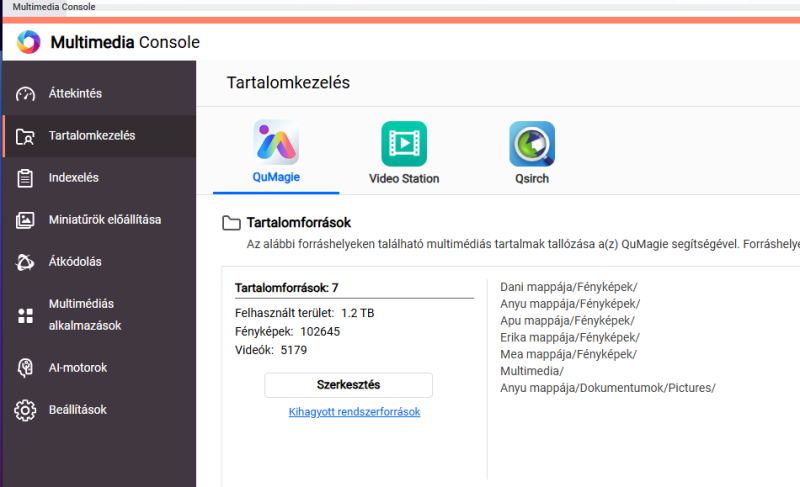Click the Multimédiás alkalmazások grid icon
Screen dimensions: 800x487
(x=25, y=316)
